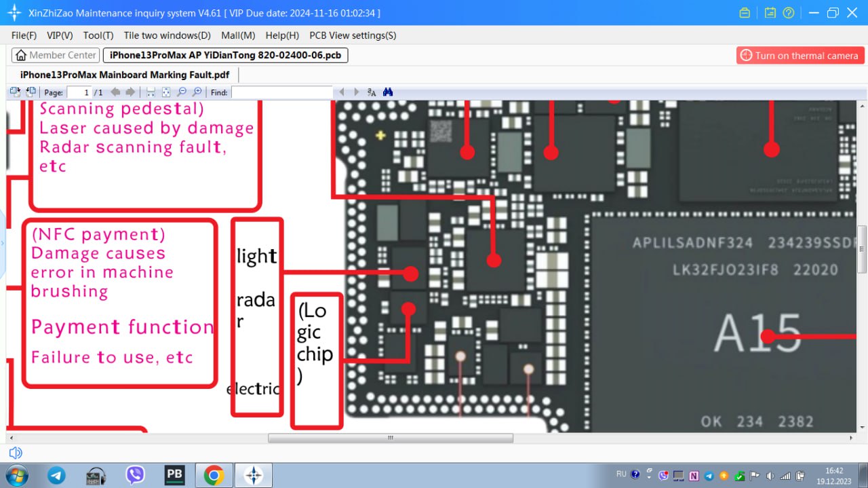
Task: Click Turn on thermal camera button
Action: tap(800, 56)
